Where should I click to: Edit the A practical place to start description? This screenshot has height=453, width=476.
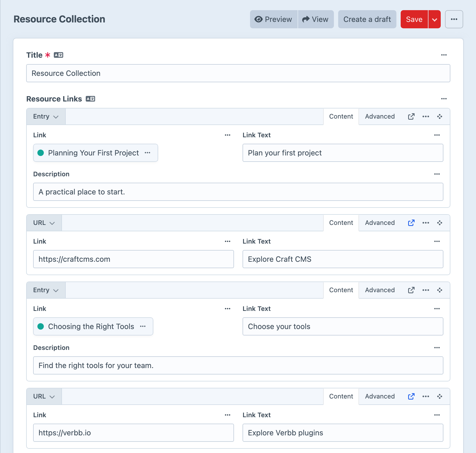point(238,192)
